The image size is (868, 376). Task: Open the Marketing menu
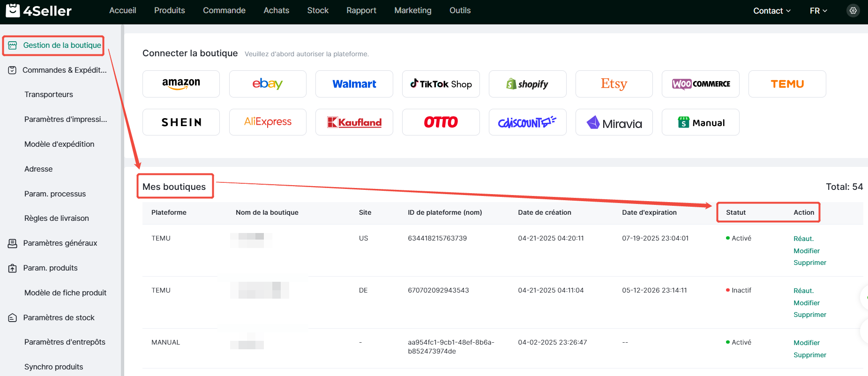(412, 10)
